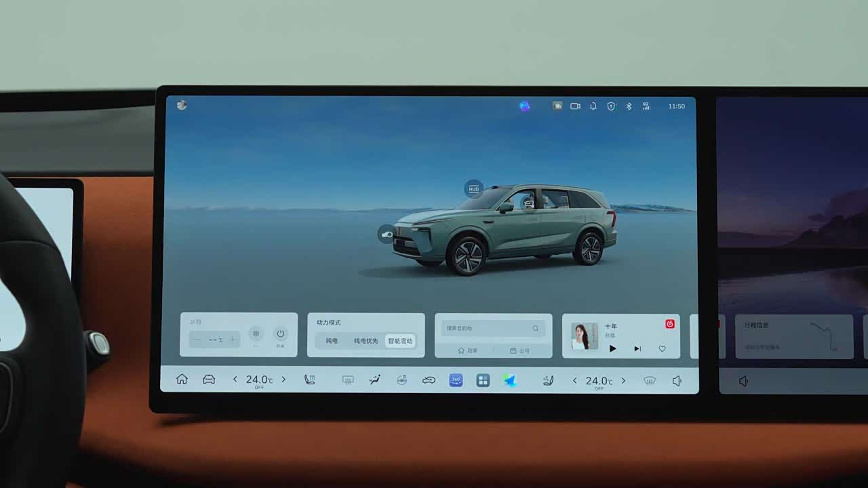Select the 3D car model
The width and height of the screenshot is (868, 488).
505,229
